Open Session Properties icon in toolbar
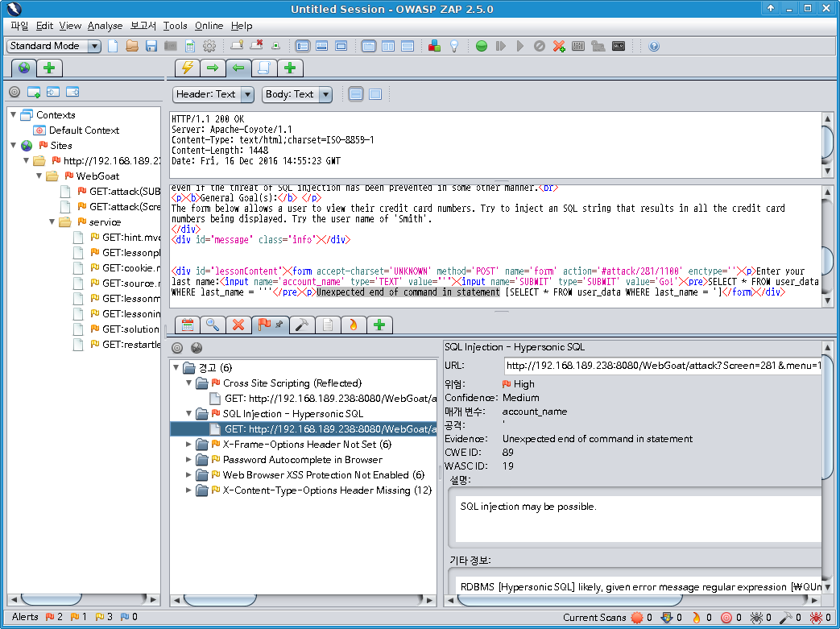This screenshot has height=629, width=840. click(x=190, y=46)
